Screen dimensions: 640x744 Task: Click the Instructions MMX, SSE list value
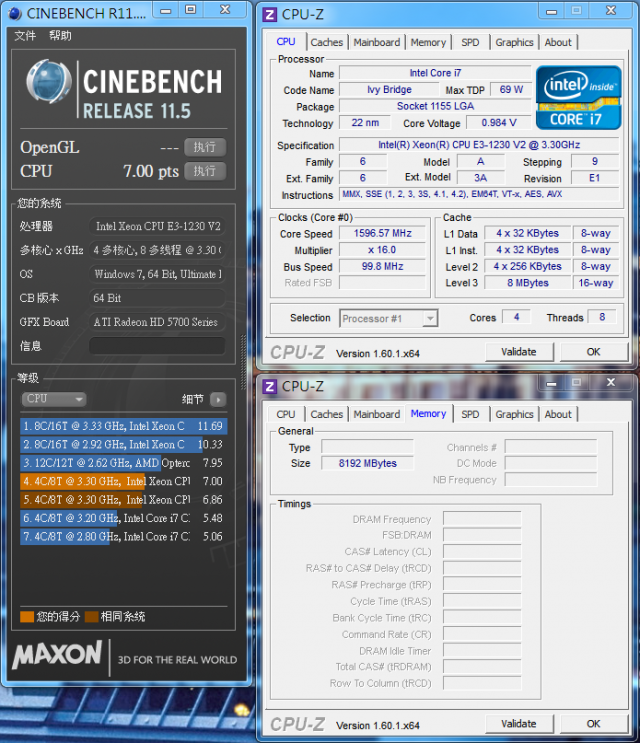[x=479, y=194]
